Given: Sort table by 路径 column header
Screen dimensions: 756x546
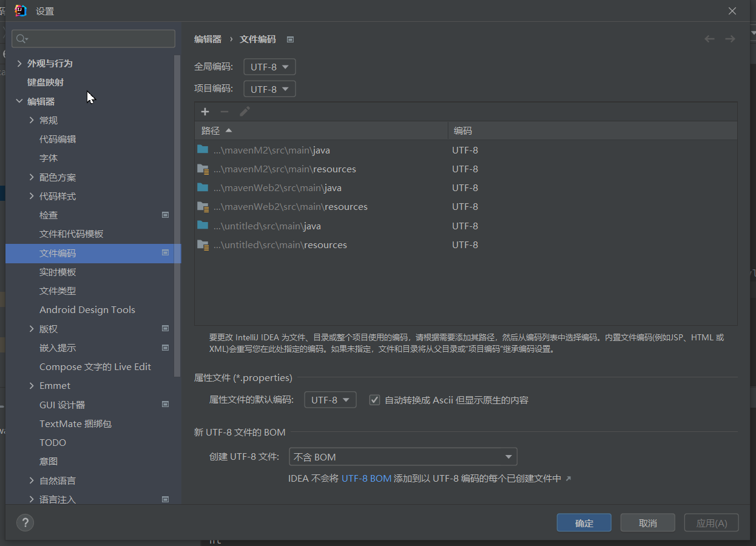Looking at the screenshot, I should [322, 130].
